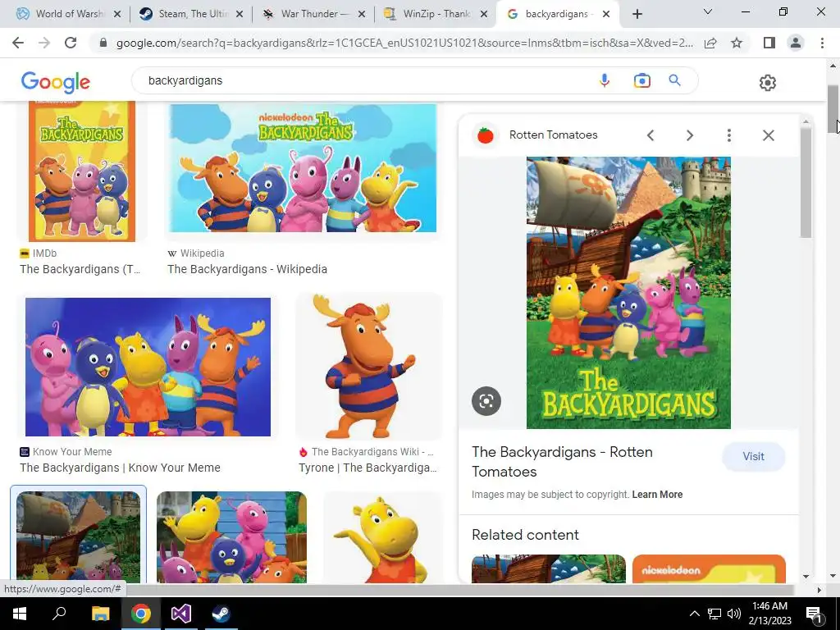The width and height of the screenshot is (840, 630).
Task: Close the Rotten Tomatoes preview panel
Action: [768, 135]
